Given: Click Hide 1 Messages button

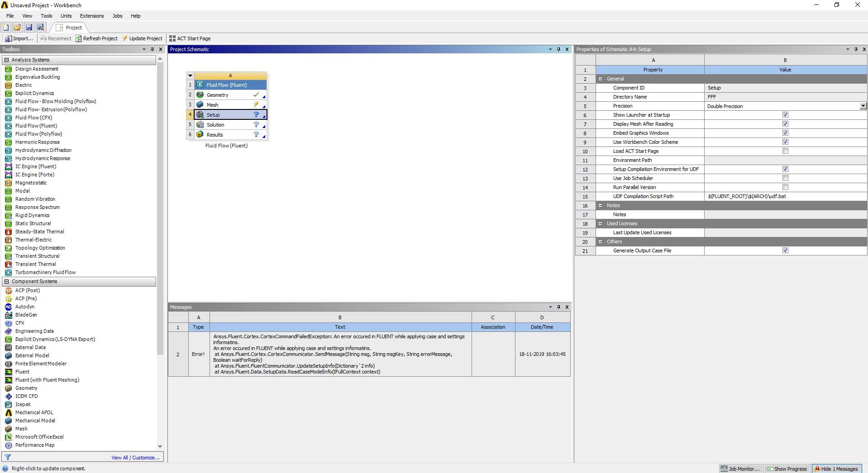Looking at the screenshot, I should tap(837, 469).
